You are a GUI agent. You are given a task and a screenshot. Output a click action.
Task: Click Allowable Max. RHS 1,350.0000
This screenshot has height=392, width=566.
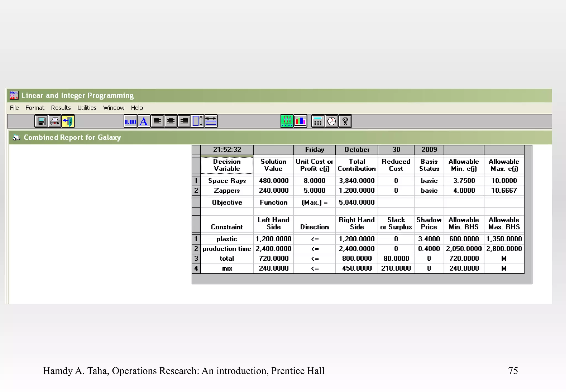(504, 239)
